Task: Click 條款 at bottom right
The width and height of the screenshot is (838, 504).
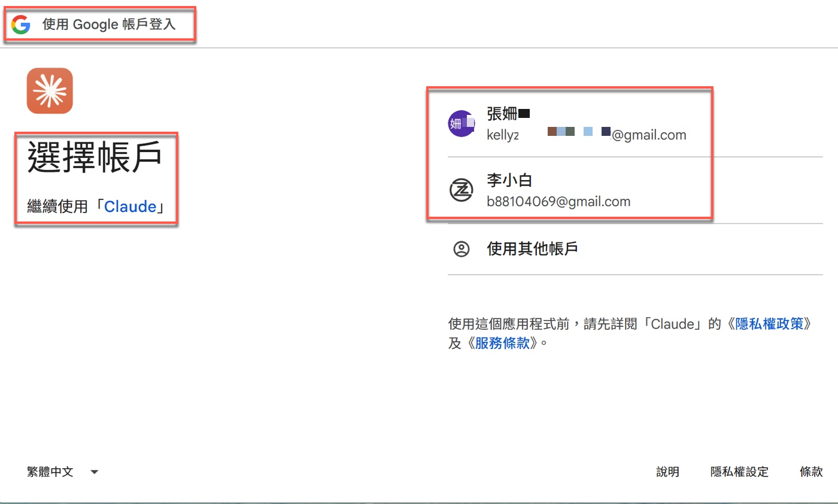Action: click(812, 472)
